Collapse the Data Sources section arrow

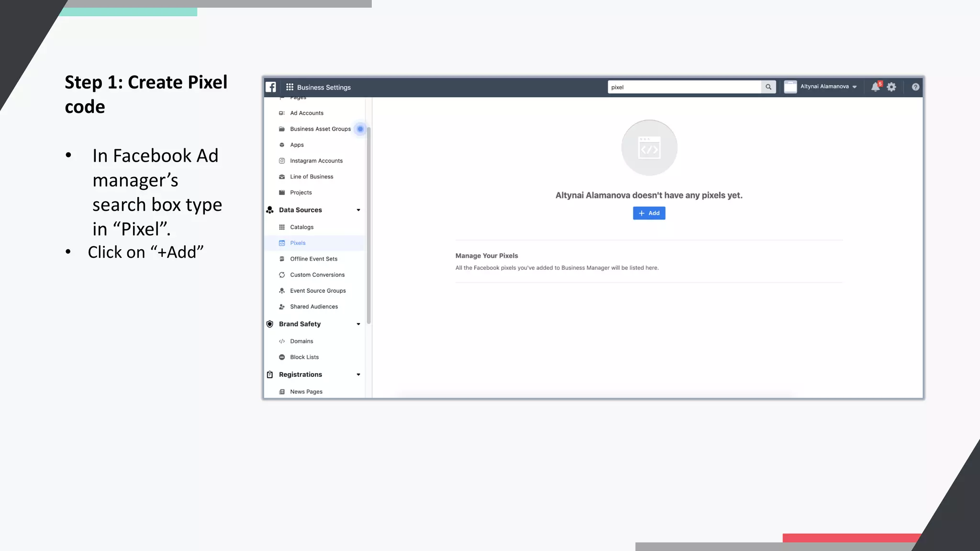click(x=358, y=210)
